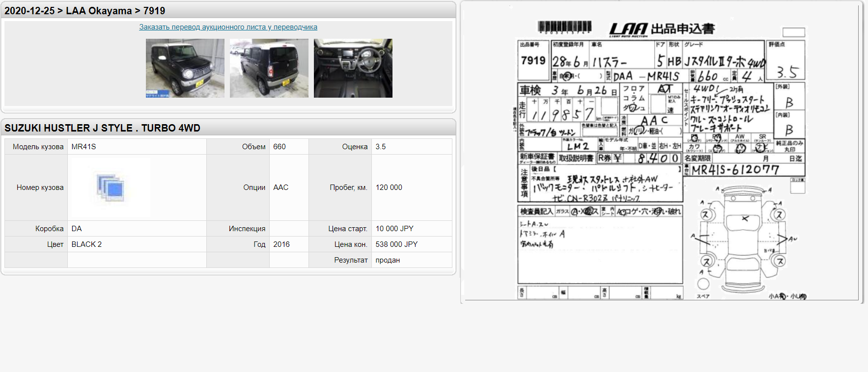Select the year value 2016
868x372 pixels.
(281, 244)
